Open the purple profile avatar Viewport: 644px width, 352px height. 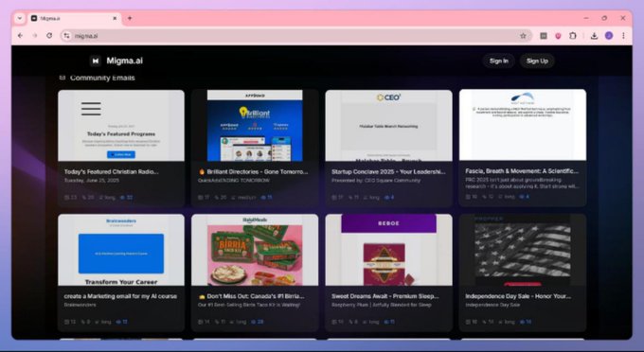pos(609,36)
